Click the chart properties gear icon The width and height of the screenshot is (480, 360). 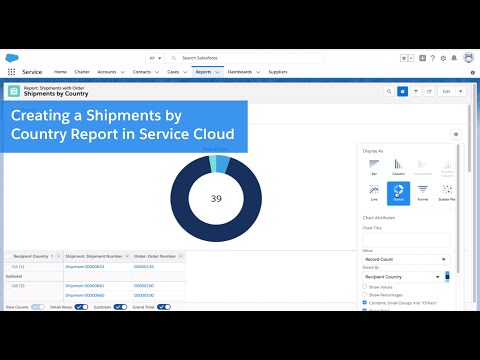[x=456, y=134]
